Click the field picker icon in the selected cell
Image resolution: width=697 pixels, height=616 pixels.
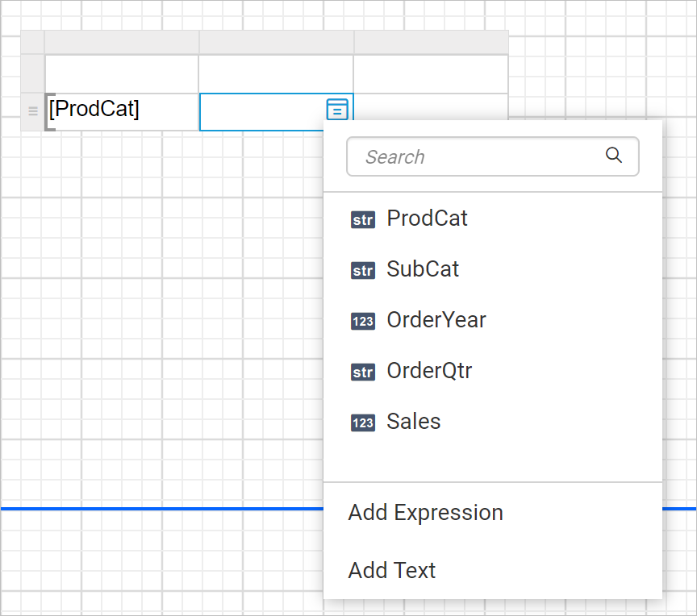click(x=337, y=109)
